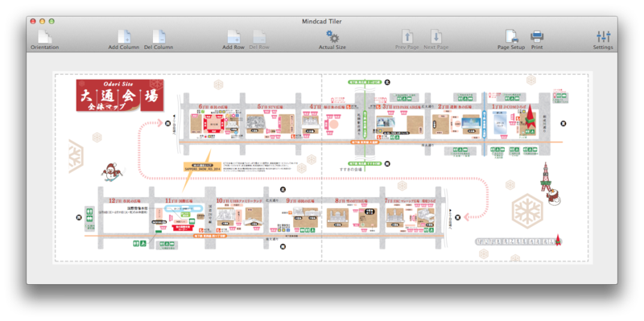Click the yellow minimize window button

[x=43, y=22]
